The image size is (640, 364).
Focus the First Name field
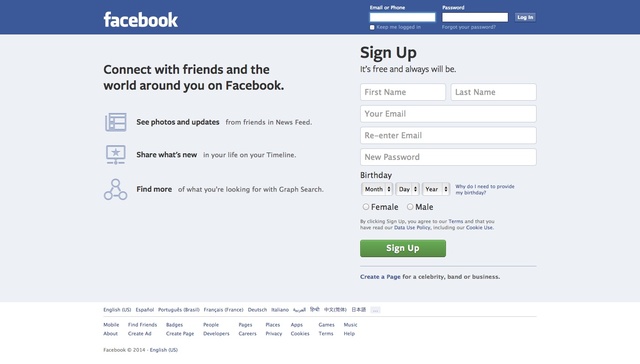(403, 92)
